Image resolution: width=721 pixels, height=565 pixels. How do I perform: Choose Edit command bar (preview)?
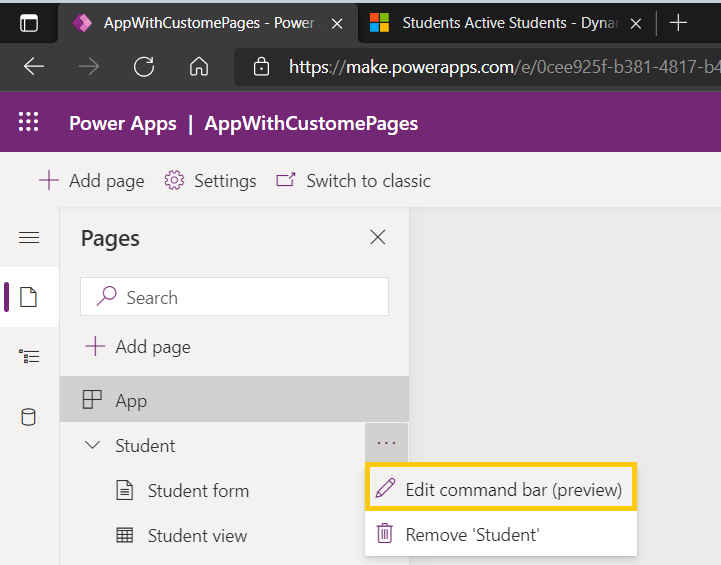coord(501,489)
